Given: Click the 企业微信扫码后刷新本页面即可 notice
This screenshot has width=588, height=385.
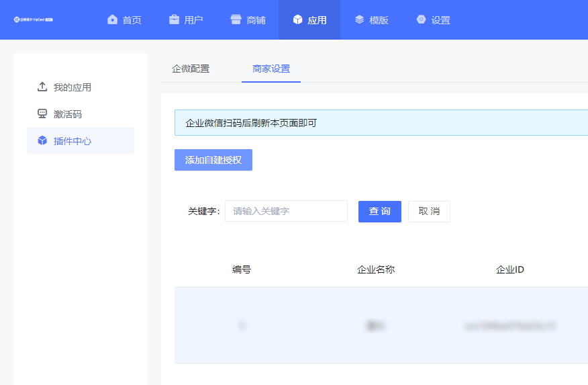Looking at the screenshot, I should click(381, 123).
